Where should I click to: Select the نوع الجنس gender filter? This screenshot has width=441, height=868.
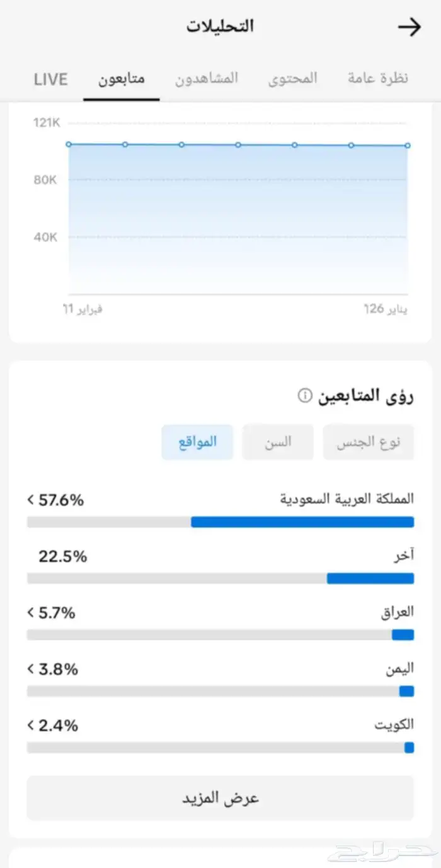pos(369,441)
